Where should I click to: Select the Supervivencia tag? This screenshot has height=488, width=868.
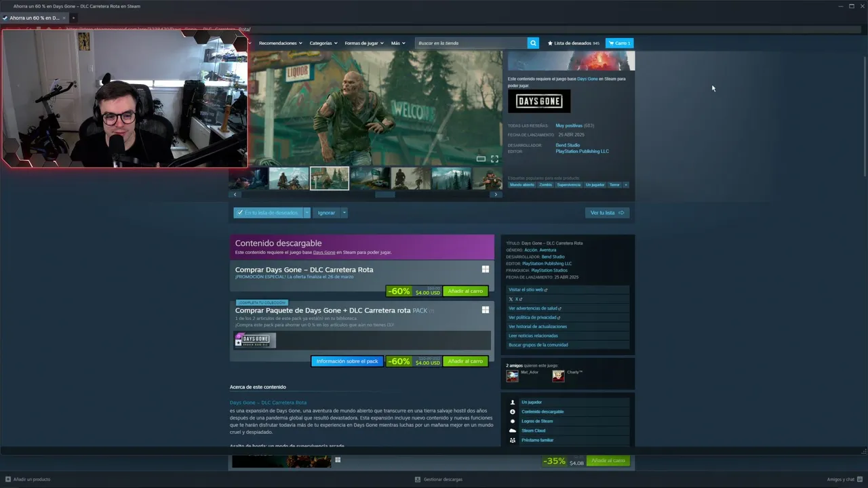(x=569, y=184)
